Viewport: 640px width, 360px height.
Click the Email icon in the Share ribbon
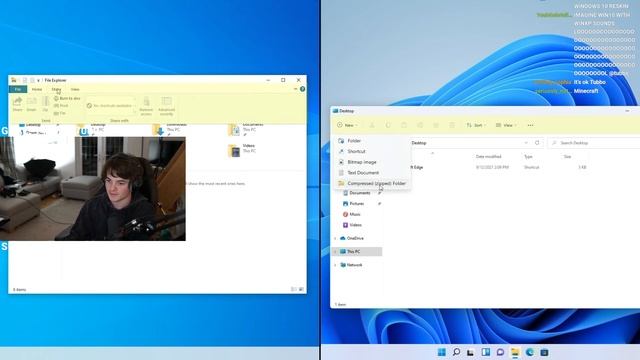(x=31, y=104)
